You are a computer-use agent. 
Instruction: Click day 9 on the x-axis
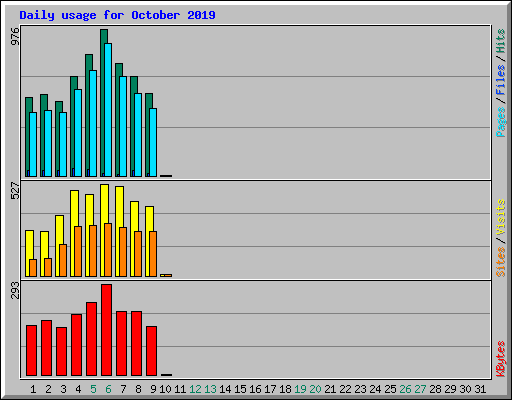click(x=153, y=389)
